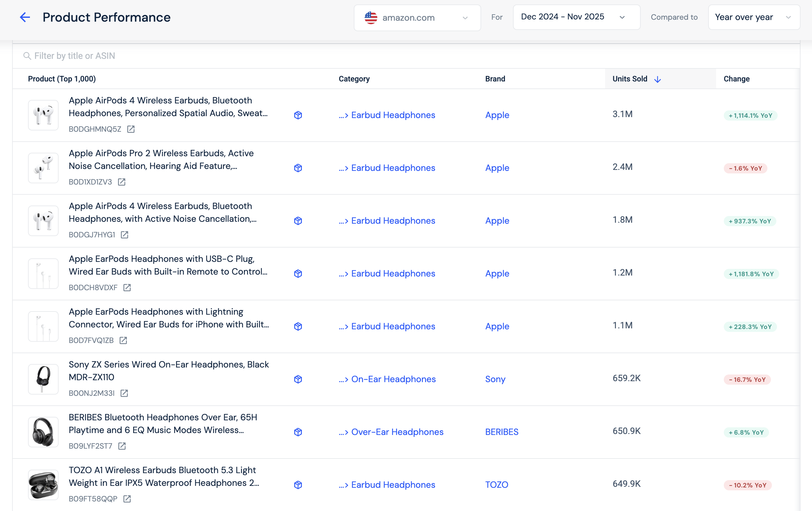Click cube icon for EarPods Lightning row

tap(298, 326)
